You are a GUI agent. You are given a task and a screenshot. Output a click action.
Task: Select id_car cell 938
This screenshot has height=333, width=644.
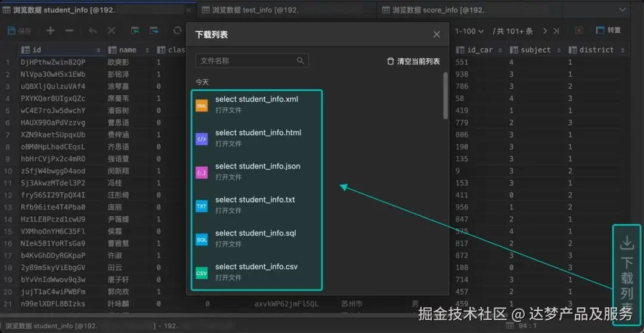(462, 74)
